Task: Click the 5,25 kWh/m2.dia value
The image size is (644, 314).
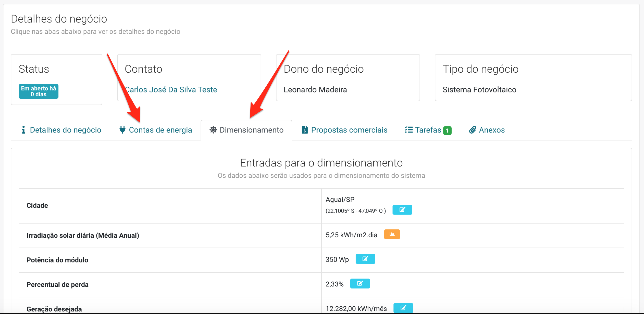Action: point(351,235)
